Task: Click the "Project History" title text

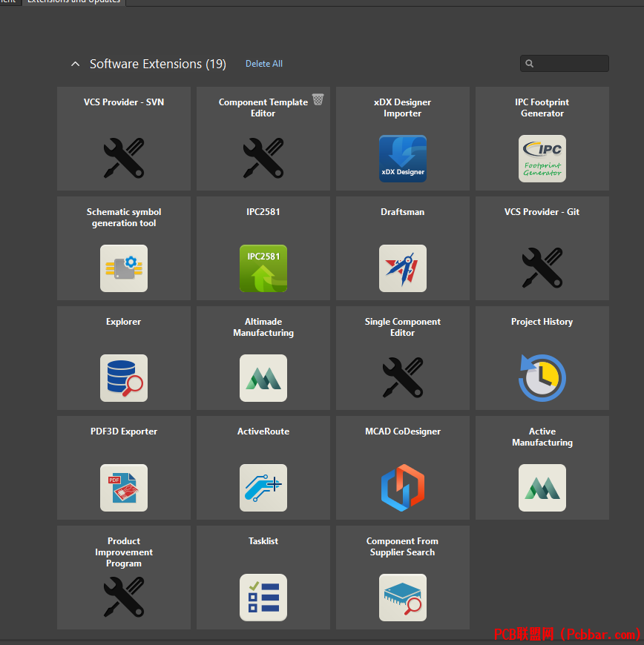Action: pyautogui.click(x=542, y=322)
